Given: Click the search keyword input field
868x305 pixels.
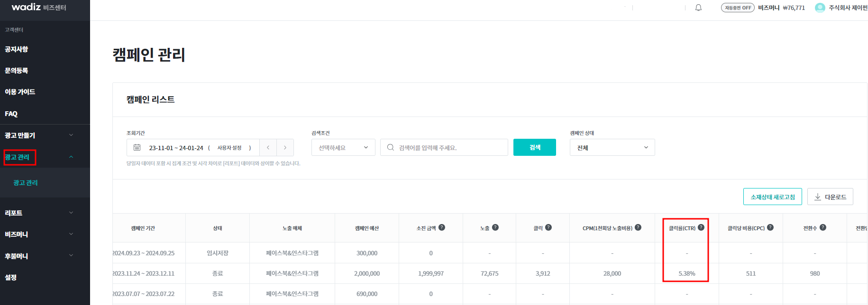Looking at the screenshot, I should click(448, 148).
